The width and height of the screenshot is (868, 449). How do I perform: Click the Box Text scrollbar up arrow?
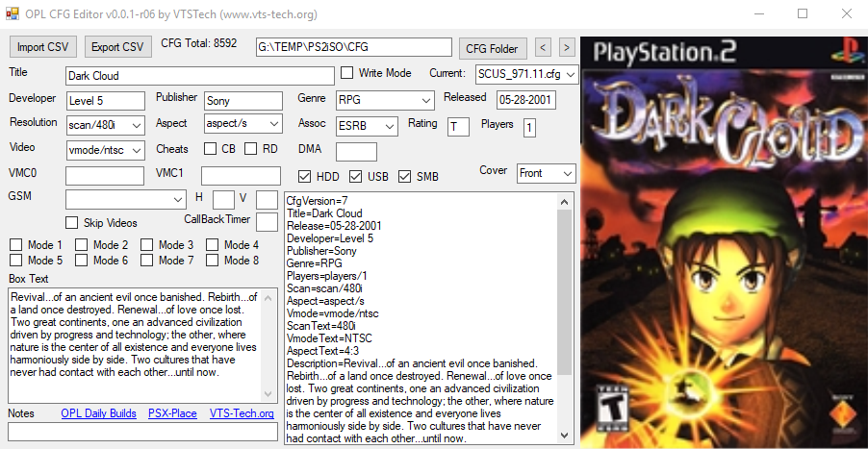pyautogui.click(x=268, y=297)
